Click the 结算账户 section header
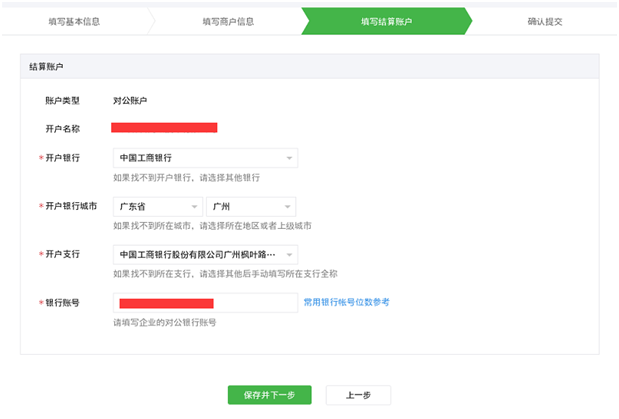Viewport: 619px width, 419px height. point(47,66)
